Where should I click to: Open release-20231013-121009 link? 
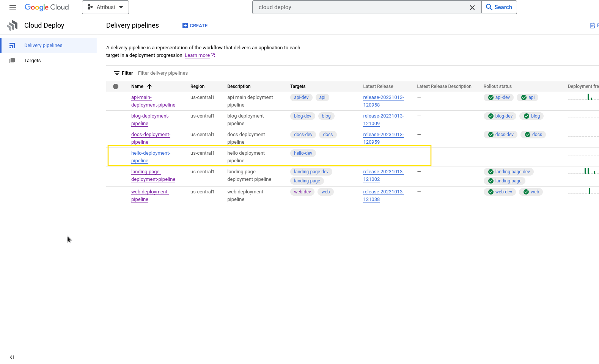pyautogui.click(x=384, y=120)
